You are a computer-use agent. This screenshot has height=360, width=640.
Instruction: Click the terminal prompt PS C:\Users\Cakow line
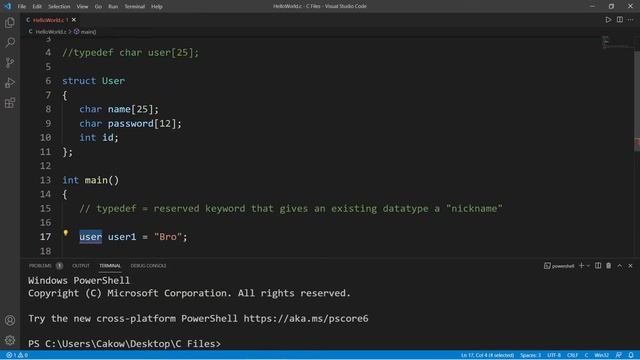(x=124, y=344)
